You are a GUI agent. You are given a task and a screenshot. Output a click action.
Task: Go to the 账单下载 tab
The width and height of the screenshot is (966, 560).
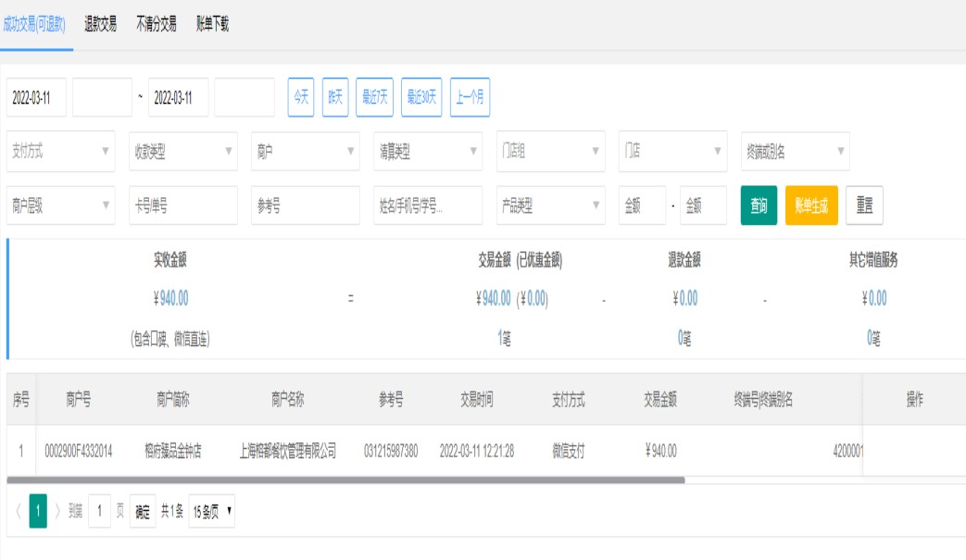212,25
